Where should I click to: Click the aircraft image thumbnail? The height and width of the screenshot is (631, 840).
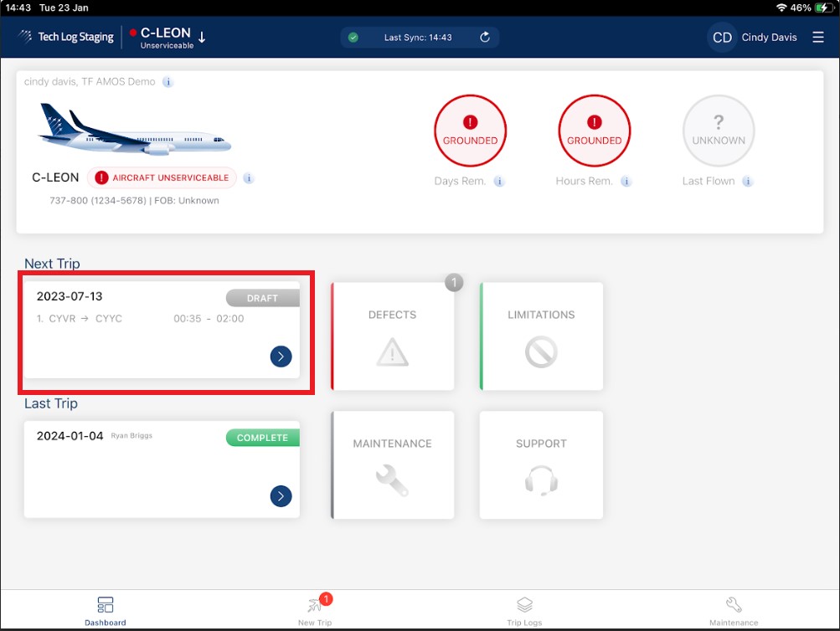(135, 129)
